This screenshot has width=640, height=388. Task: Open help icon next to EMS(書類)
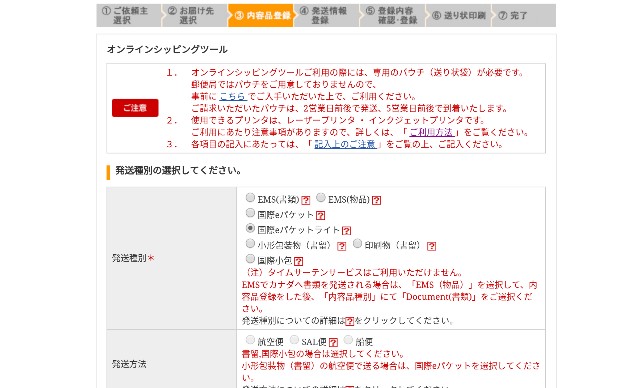click(306, 200)
